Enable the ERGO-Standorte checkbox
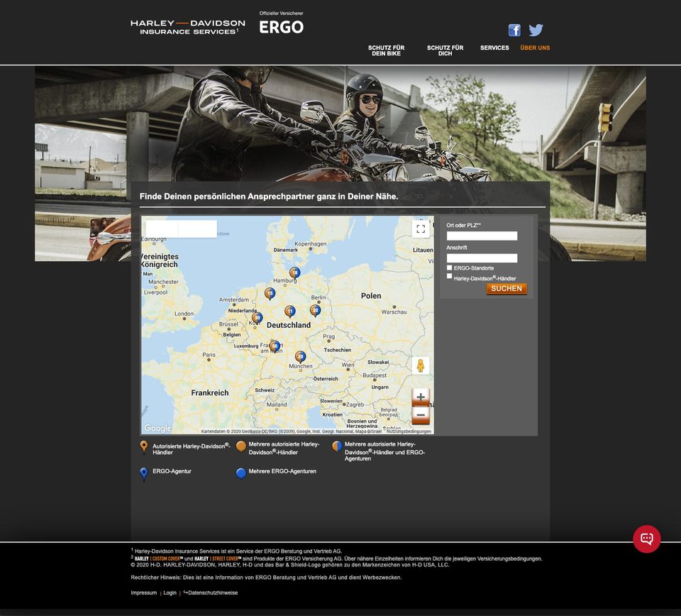Viewport: 681px width, 616px height. 450,268
